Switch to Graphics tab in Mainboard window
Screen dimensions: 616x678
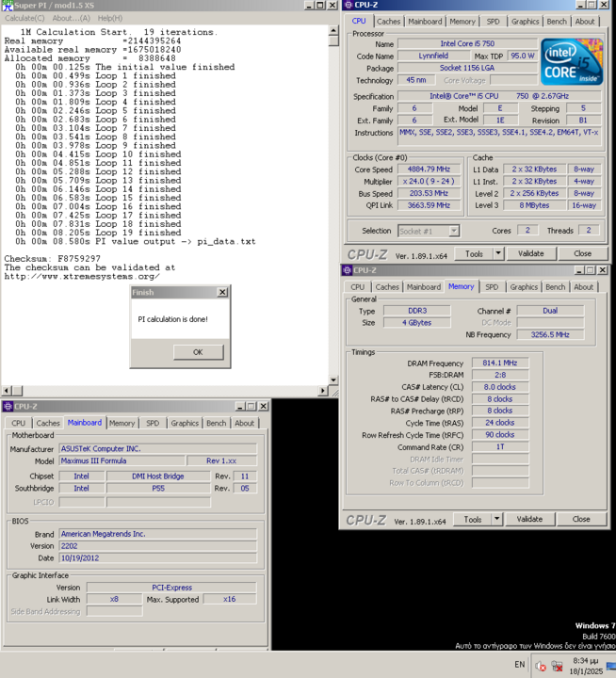185,423
